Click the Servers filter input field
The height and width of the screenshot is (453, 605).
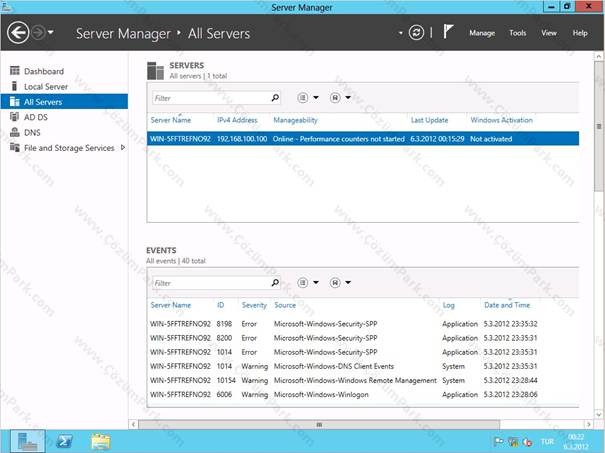(211, 98)
